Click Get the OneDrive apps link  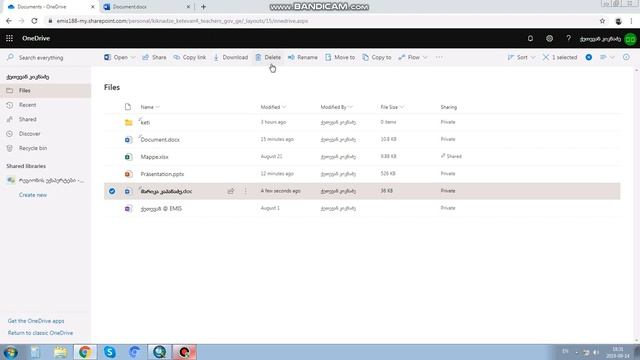pyautogui.click(x=36, y=321)
